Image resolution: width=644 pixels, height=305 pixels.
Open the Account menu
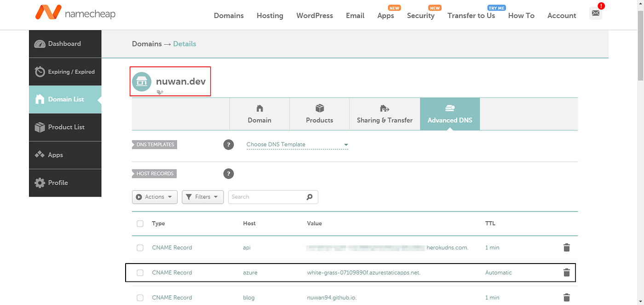[562, 15]
